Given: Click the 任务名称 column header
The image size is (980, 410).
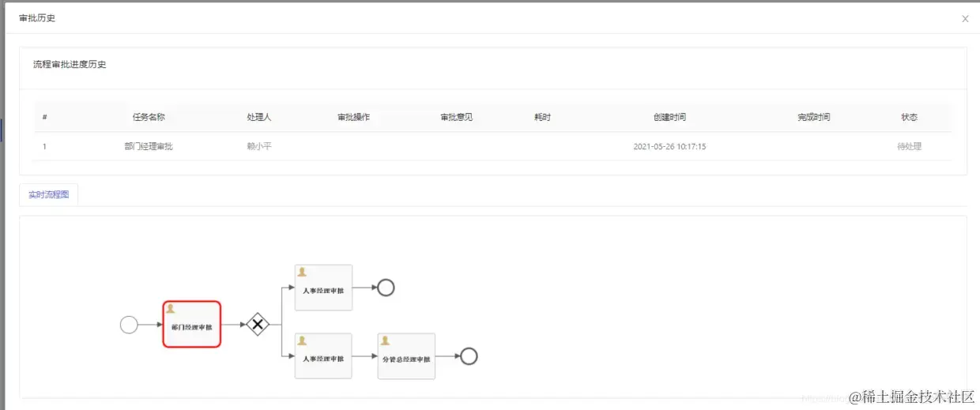Looking at the screenshot, I should pyautogui.click(x=149, y=117).
